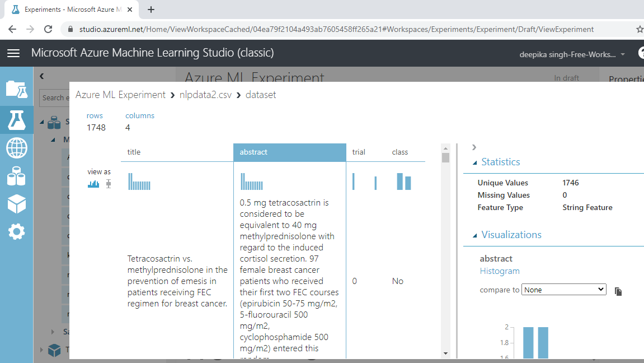644x363 pixels.
Task: Open the Web Services globe icon
Action: 16,148
